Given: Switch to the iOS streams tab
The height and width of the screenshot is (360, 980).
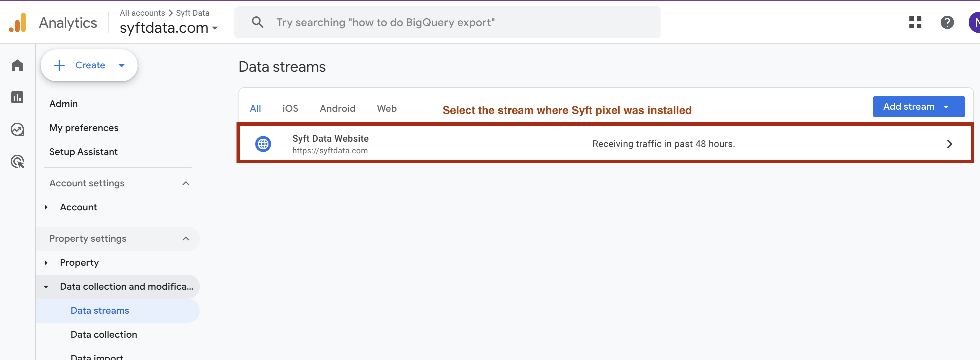Looking at the screenshot, I should (290, 108).
